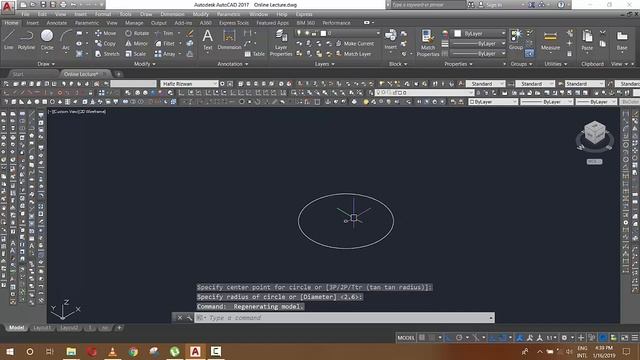Screen dimensions: 640x360
Task: Click Match Properties icon
Action: coord(428,43)
